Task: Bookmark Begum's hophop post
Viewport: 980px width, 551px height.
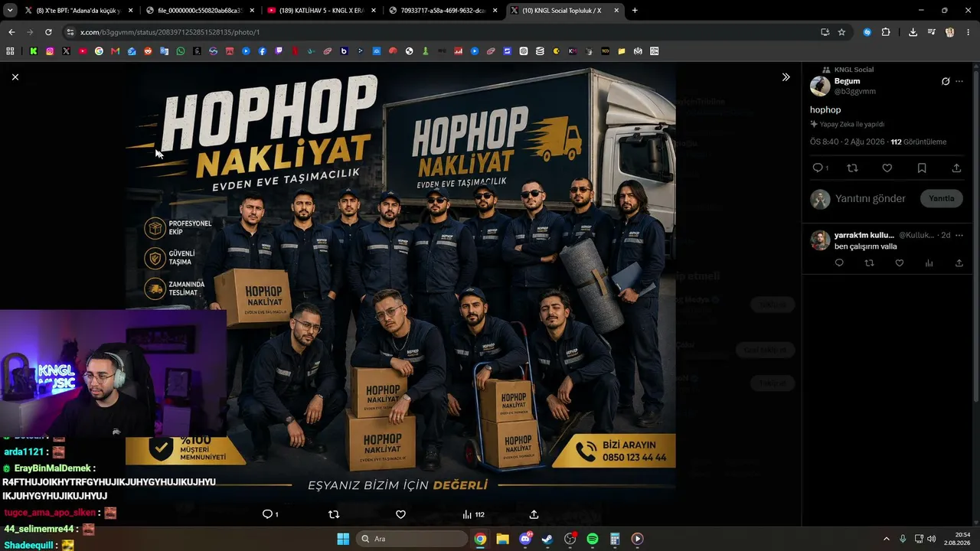Action: pyautogui.click(x=922, y=168)
